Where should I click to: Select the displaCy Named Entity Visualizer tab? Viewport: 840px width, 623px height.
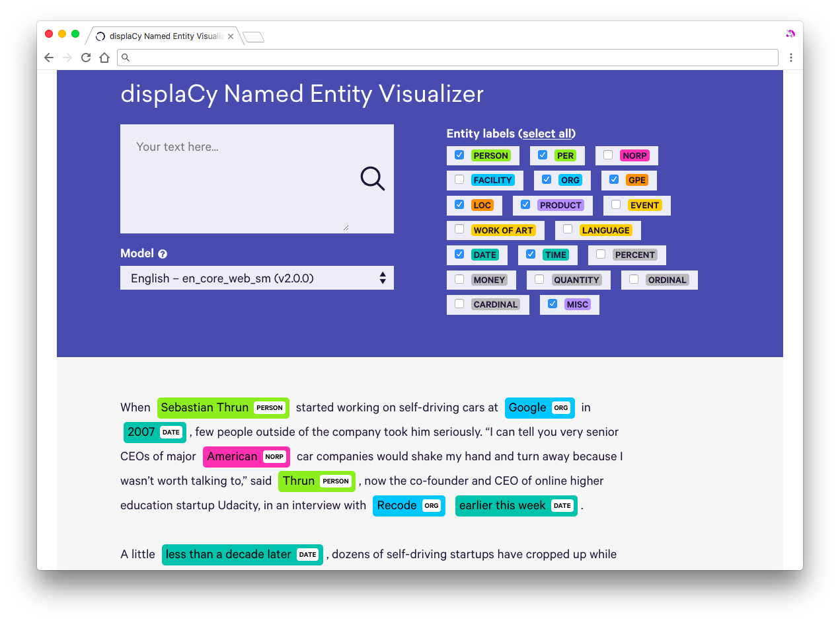(165, 36)
